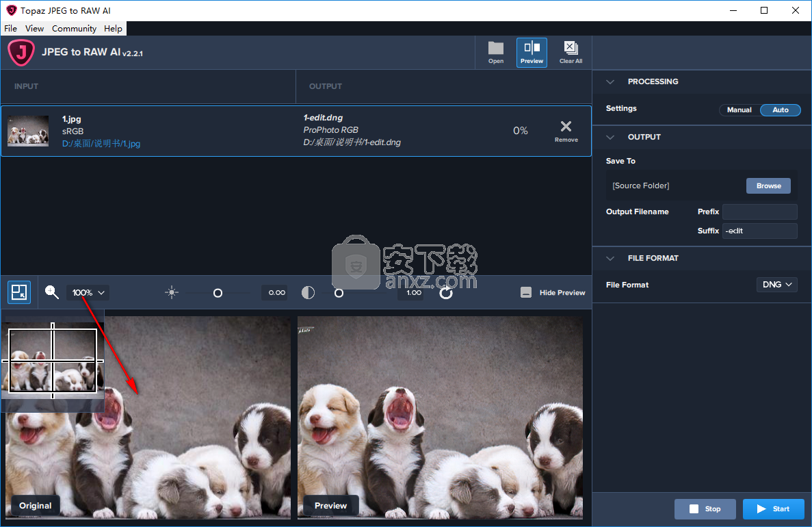This screenshot has width=812, height=527.
Task: Switch Settings to Auto mode
Action: point(780,110)
